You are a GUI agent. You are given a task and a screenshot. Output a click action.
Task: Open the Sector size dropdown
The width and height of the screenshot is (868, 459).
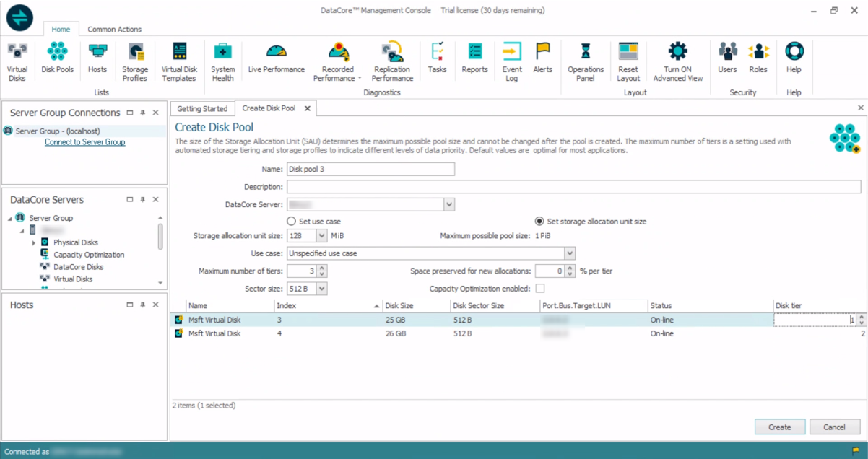[321, 289]
